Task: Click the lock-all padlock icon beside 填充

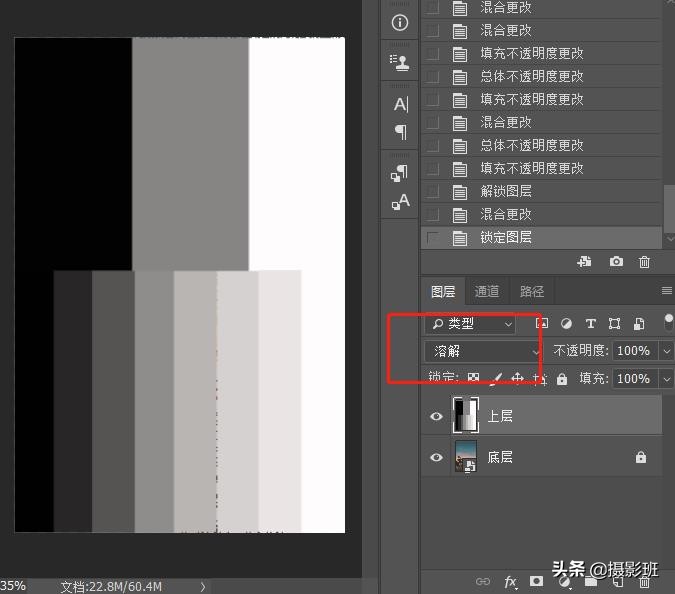Action: [562, 379]
